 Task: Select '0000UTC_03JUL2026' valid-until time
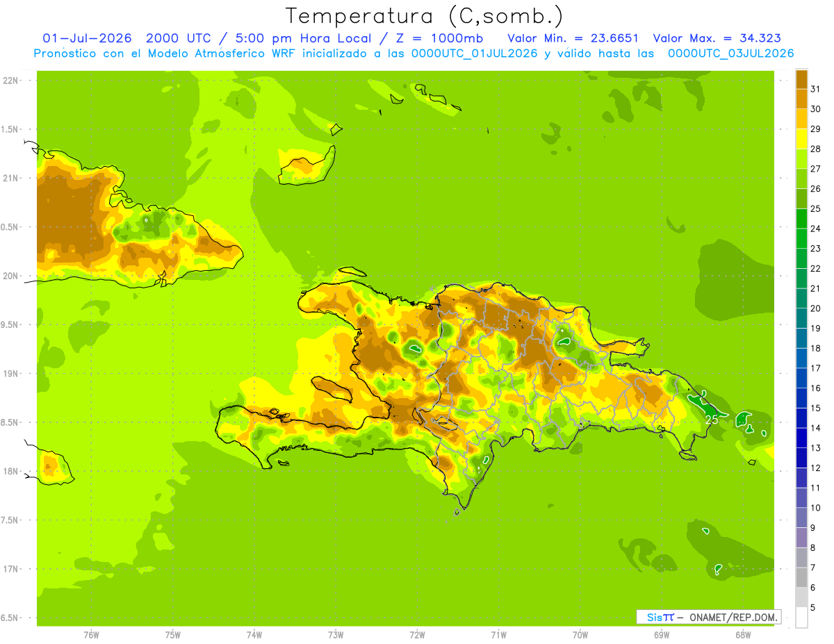coord(730,53)
